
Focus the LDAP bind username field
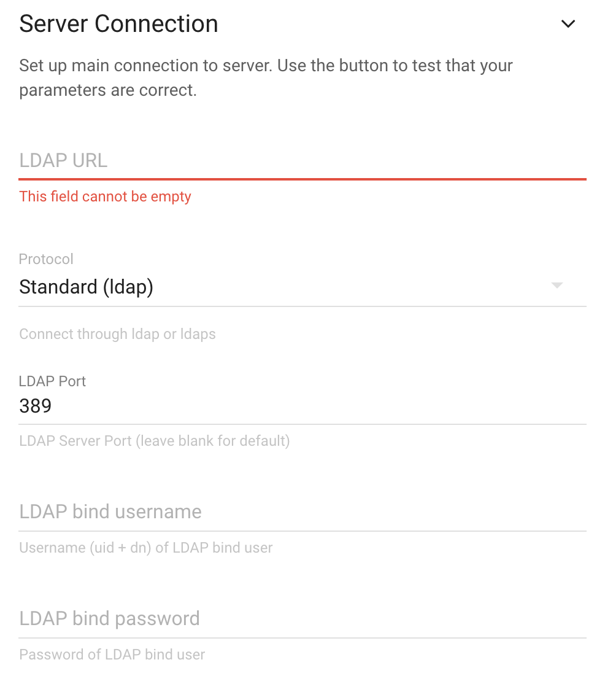tap(302, 511)
